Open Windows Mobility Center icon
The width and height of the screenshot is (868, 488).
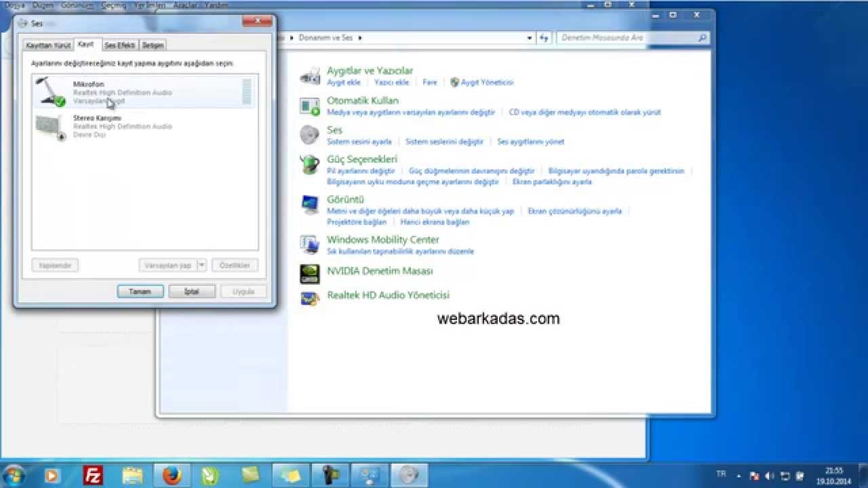click(310, 243)
